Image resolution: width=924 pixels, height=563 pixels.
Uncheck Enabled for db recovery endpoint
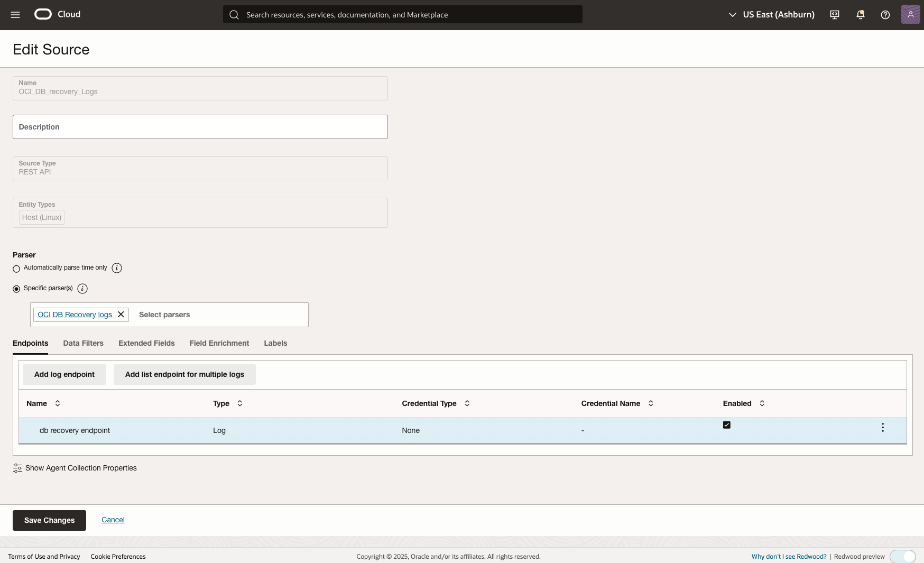pyautogui.click(x=726, y=424)
